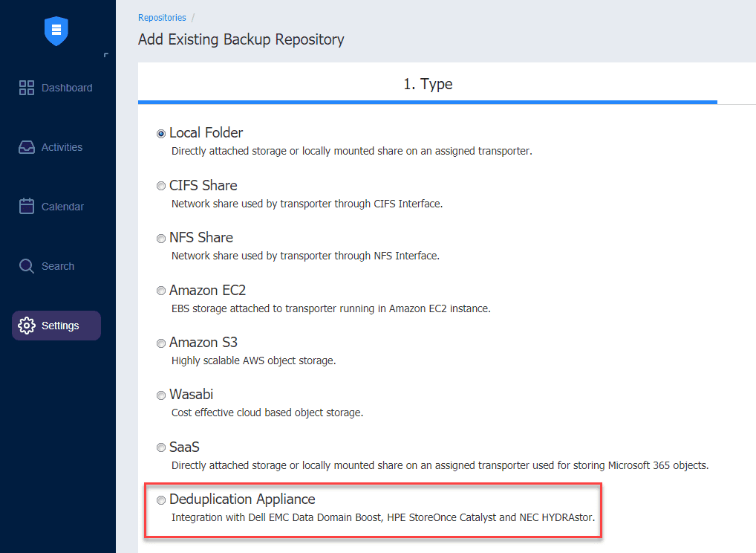
Task: Click the small sidebar collapse corner handle
Action: 106,54
